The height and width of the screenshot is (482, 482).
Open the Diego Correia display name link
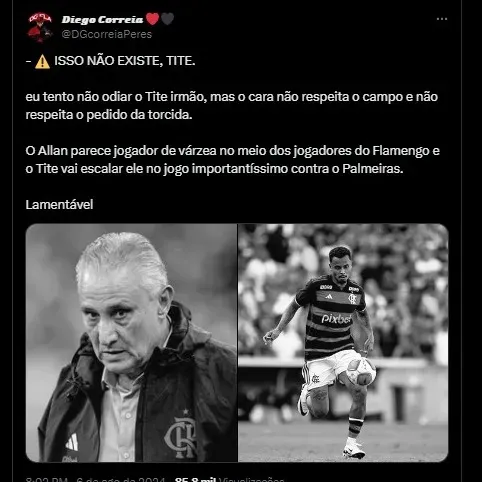102,20
